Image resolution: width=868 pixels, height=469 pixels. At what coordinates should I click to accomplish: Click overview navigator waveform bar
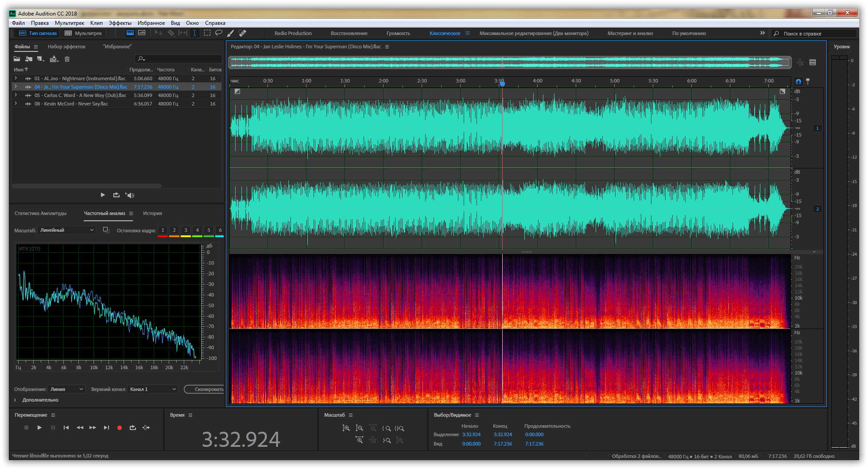click(510, 63)
